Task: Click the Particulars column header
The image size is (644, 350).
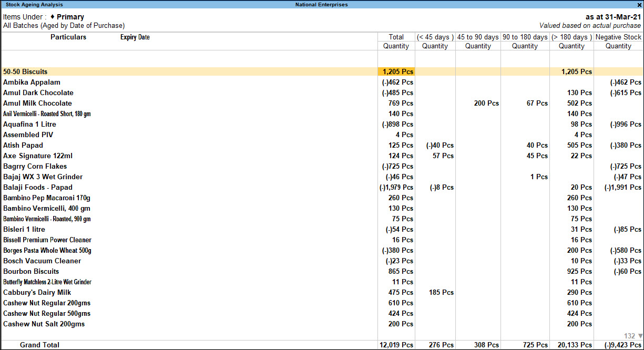Action: tap(68, 37)
